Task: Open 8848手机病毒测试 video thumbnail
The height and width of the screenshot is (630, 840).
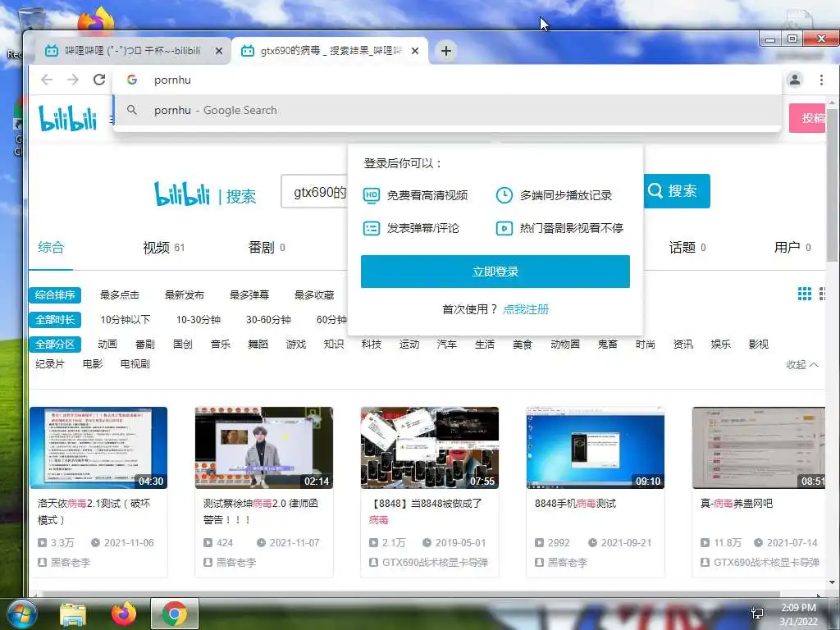Action: tap(596, 448)
